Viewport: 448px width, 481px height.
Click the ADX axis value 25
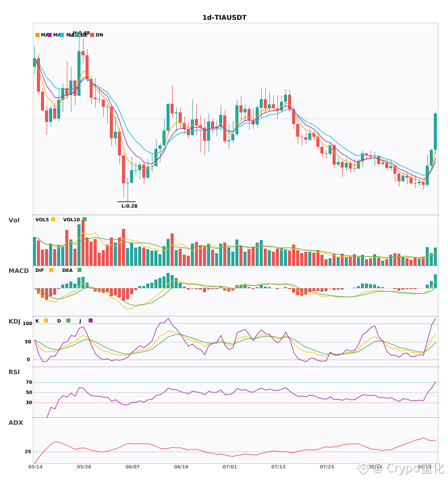28,452
